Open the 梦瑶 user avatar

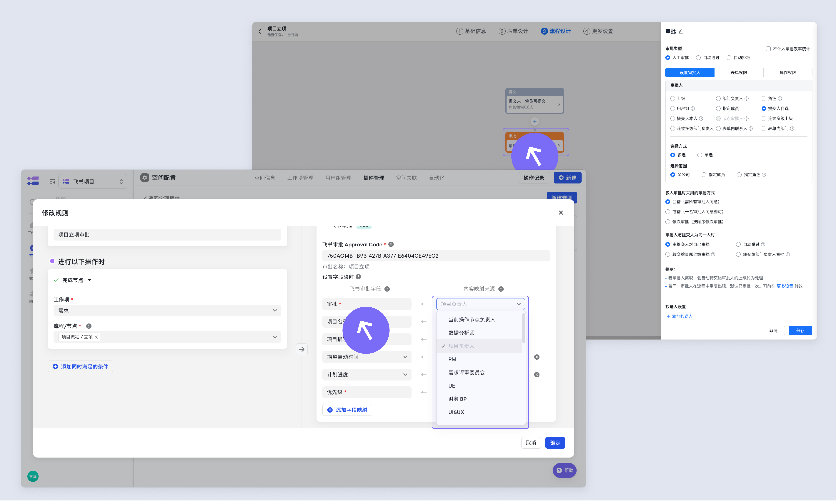pyautogui.click(x=33, y=476)
